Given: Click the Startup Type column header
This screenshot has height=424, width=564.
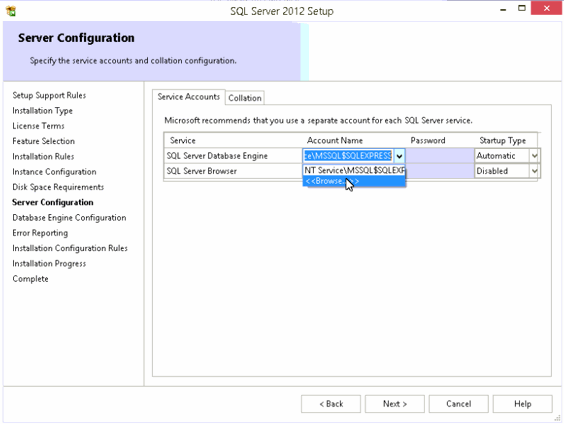Looking at the screenshot, I should 502,140.
